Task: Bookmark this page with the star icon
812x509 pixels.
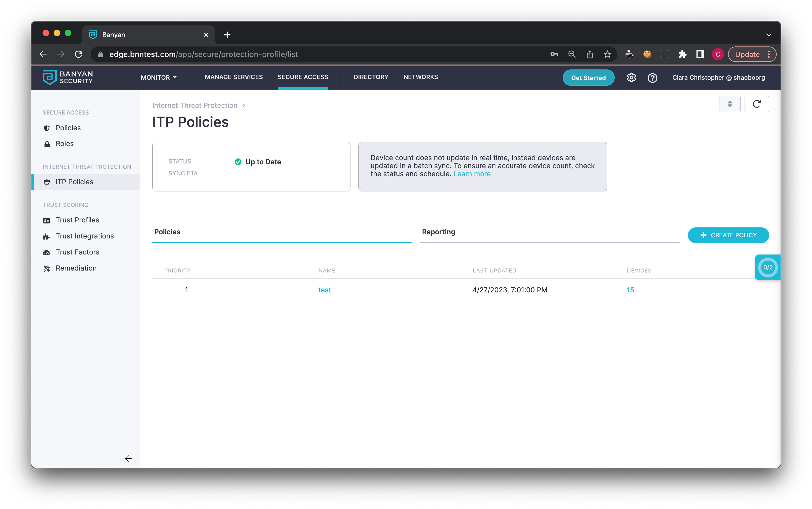Action: click(607, 54)
